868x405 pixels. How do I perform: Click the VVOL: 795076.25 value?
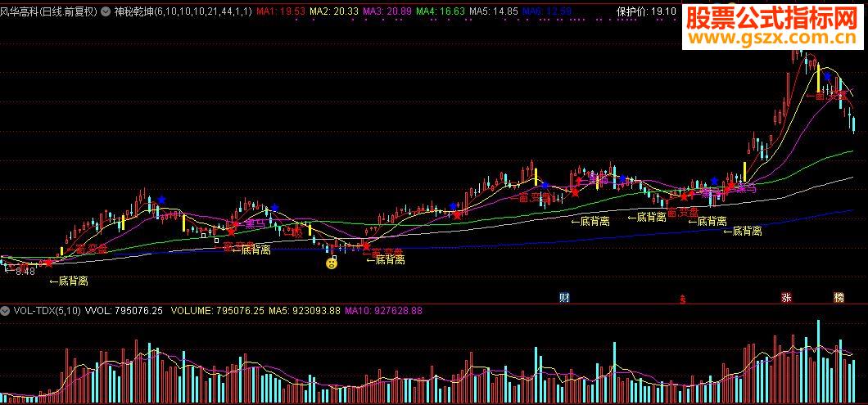tap(124, 311)
